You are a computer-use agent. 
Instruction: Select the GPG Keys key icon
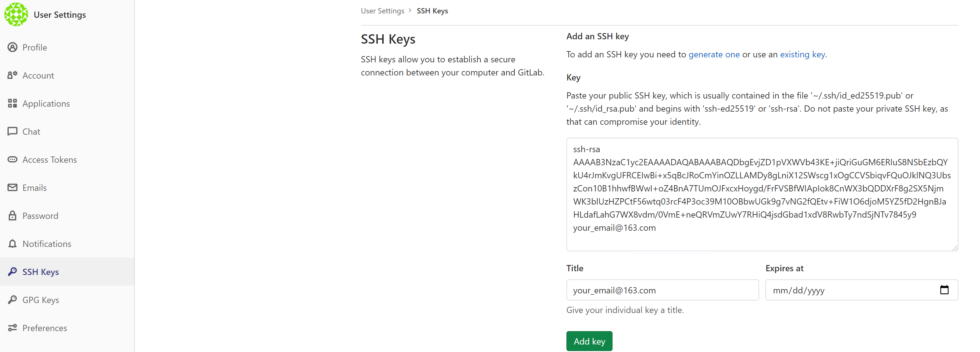coord(12,300)
